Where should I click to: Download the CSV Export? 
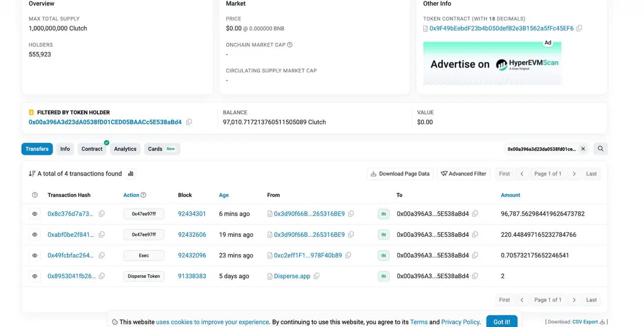pyautogui.click(x=585, y=322)
